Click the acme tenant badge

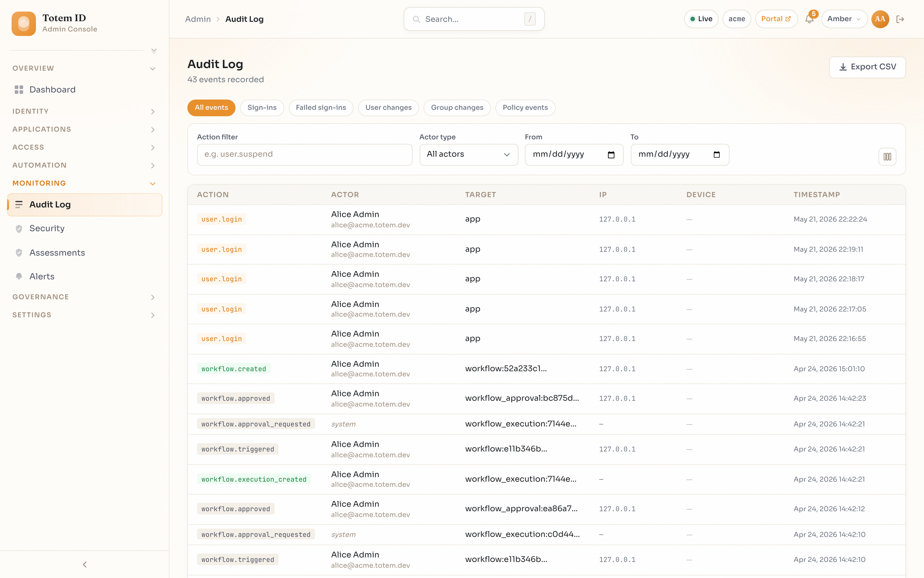coord(737,19)
